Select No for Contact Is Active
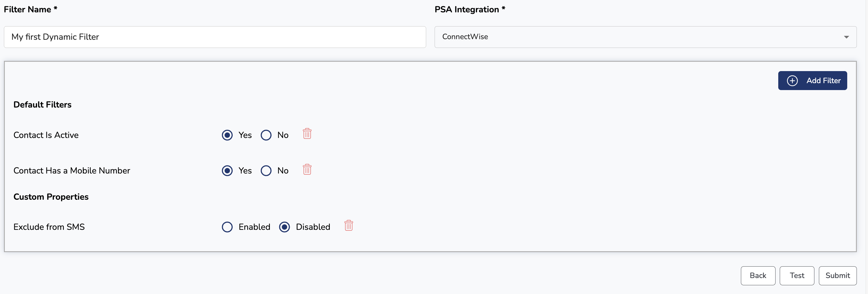 (x=266, y=135)
